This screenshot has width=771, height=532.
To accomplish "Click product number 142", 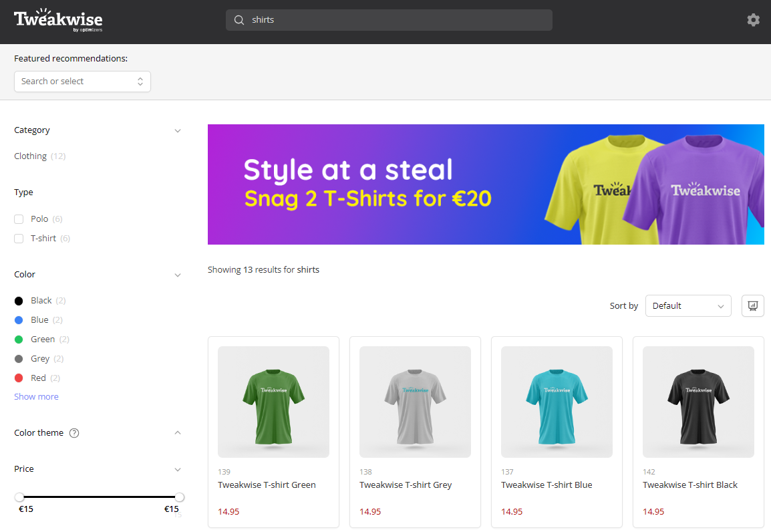I will 649,472.
